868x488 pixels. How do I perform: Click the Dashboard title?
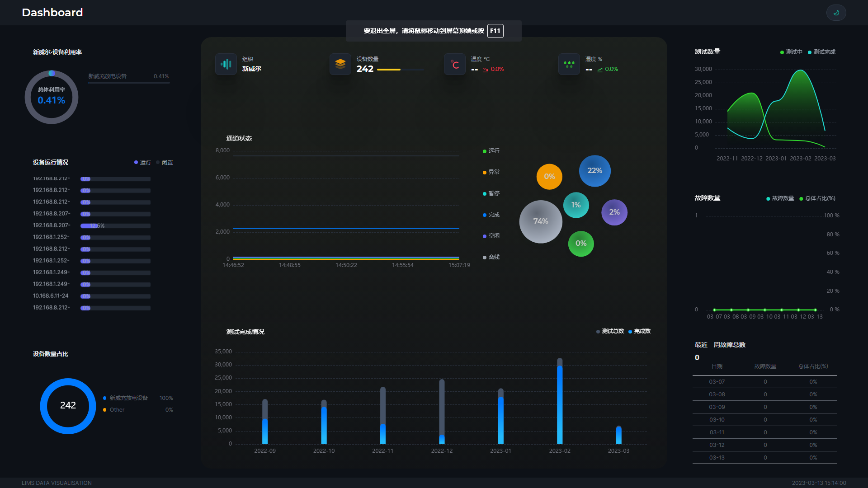[x=52, y=13]
